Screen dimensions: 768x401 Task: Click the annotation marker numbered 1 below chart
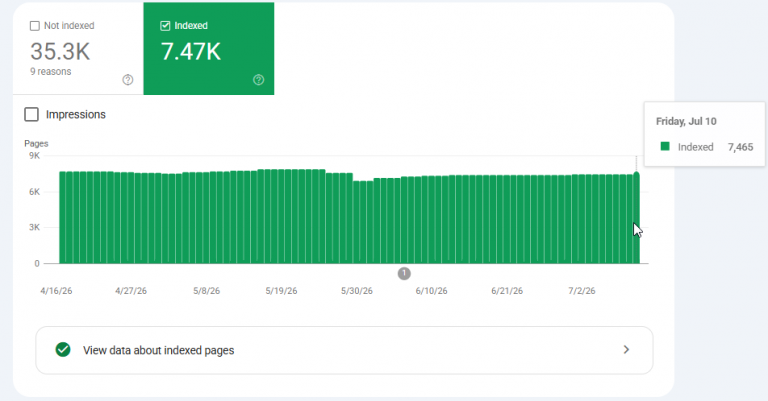pyautogui.click(x=404, y=274)
